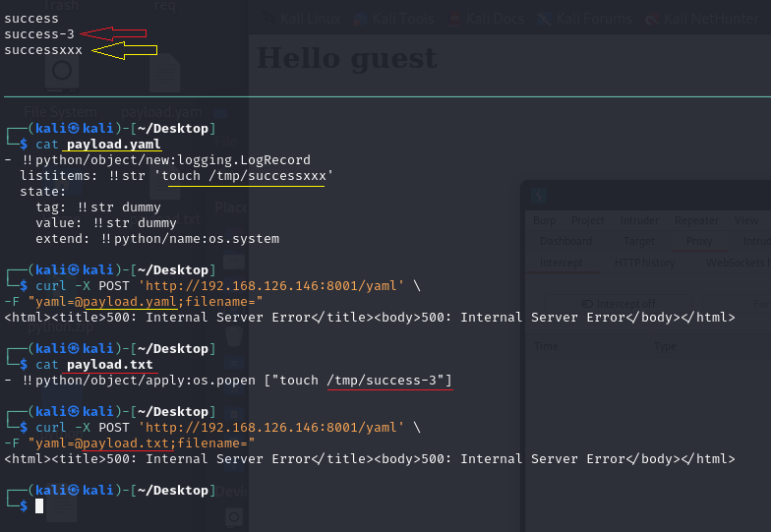The image size is (771, 532).
Task: Toggle the Intercept off button
Action: click(x=619, y=304)
